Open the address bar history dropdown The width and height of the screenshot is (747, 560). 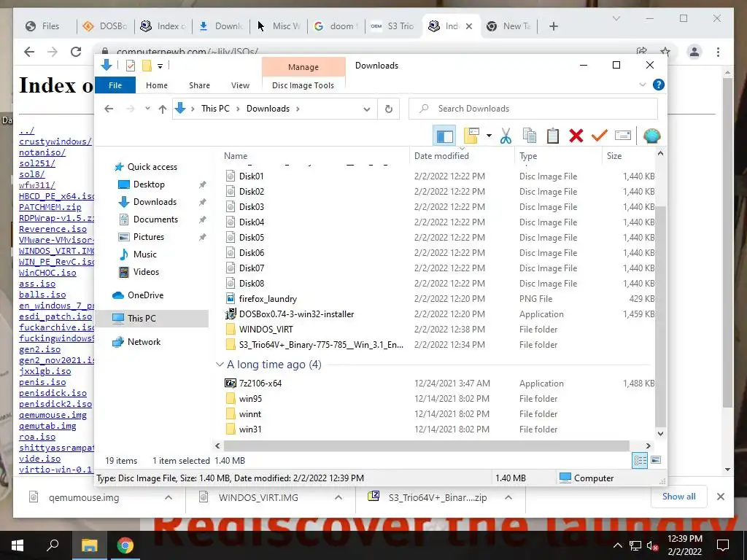point(366,109)
